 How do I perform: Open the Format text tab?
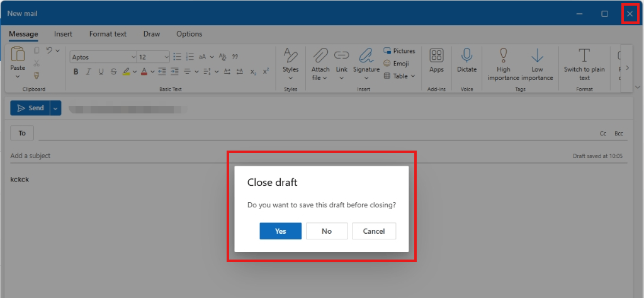108,34
